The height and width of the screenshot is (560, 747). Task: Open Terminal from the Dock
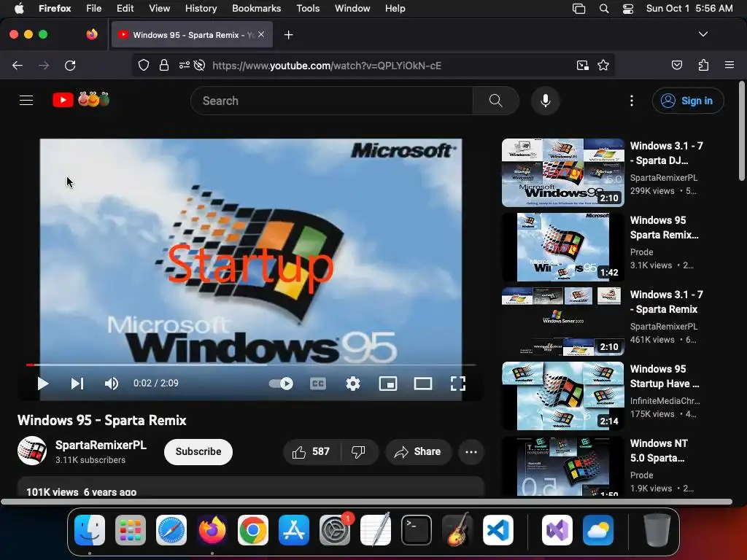(417, 530)
